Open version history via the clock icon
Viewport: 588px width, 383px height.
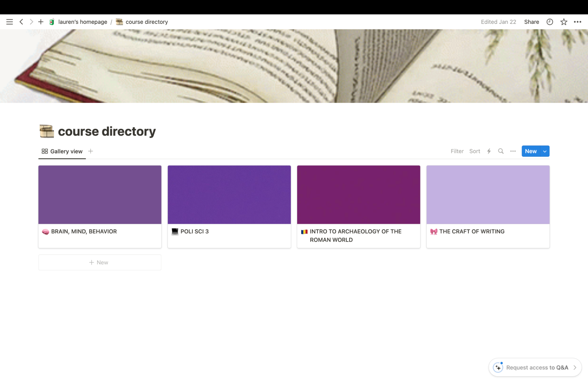(549, 21)
